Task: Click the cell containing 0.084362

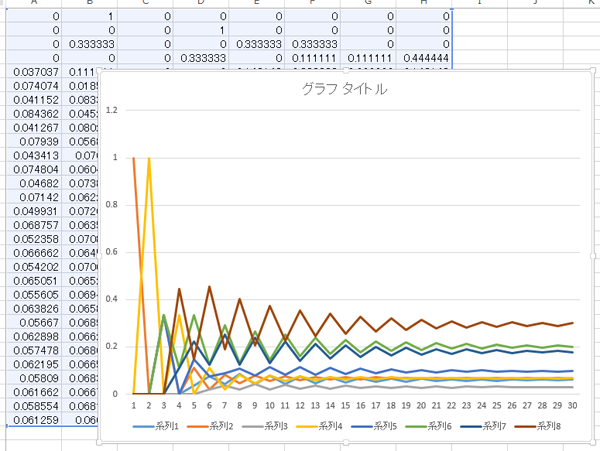Action: coord(34,114)
